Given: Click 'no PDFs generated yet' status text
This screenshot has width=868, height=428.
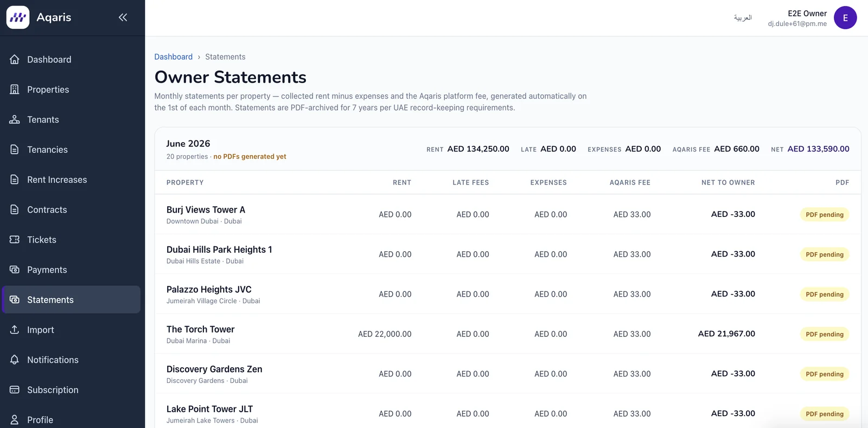Looking at the screenshot, I should [250, 156].
